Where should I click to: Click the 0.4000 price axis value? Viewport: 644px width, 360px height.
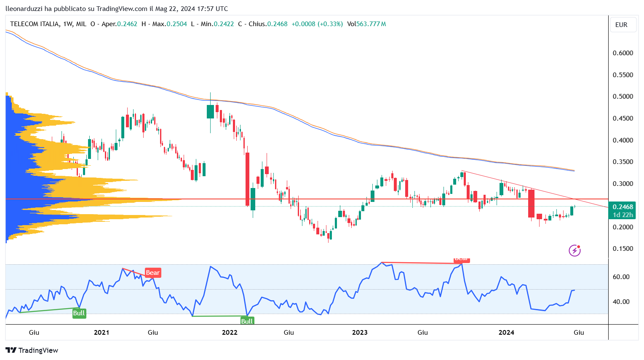pyautogui.click(x=623, y=140)
